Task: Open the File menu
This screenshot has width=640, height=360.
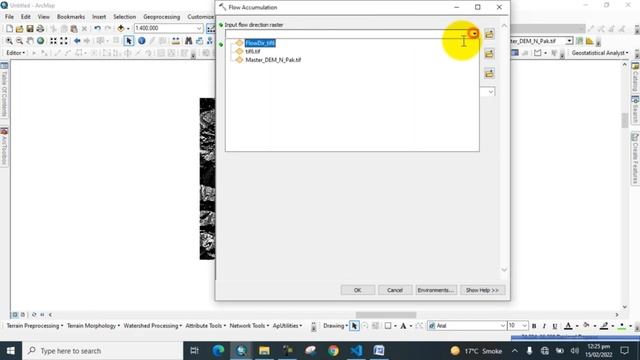Action: point(9,17)
